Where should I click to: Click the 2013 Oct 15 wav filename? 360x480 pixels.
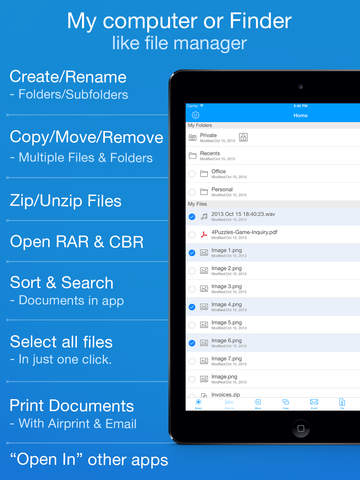click(243, 214)
